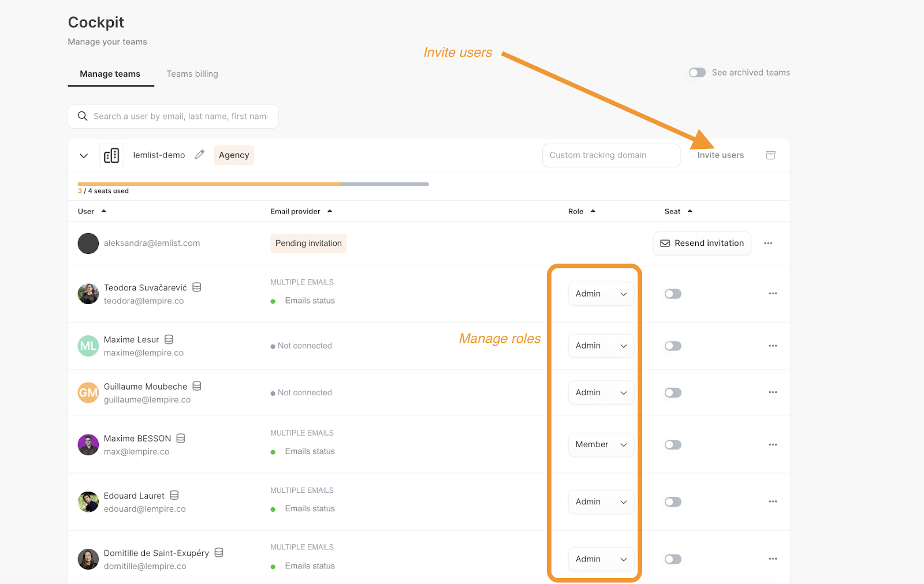Viewport: 924px width, 584px height.
Task: Collapse the lemlist-demo team chevron
Action: click(x=84, y=156)
